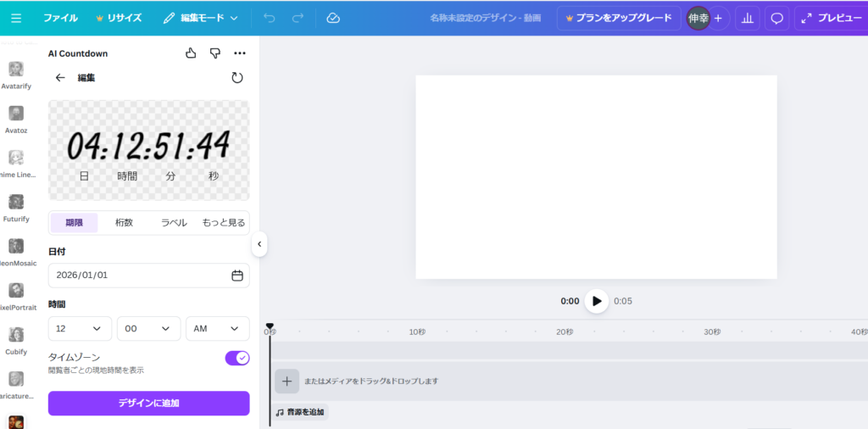Image resolution: width=868 pixels, height=429 pixels.
Task: Click the thumbs down dislike icon
Action: pos(215,53)
